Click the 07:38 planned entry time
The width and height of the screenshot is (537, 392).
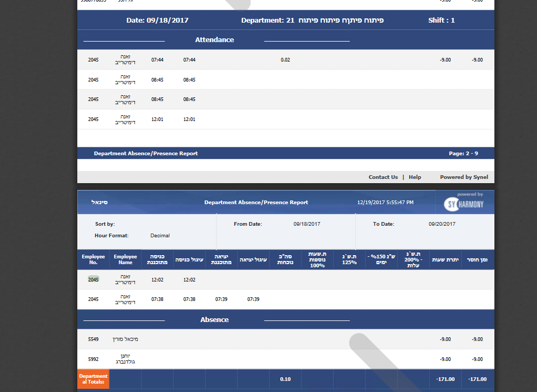[x=157, y=299]
